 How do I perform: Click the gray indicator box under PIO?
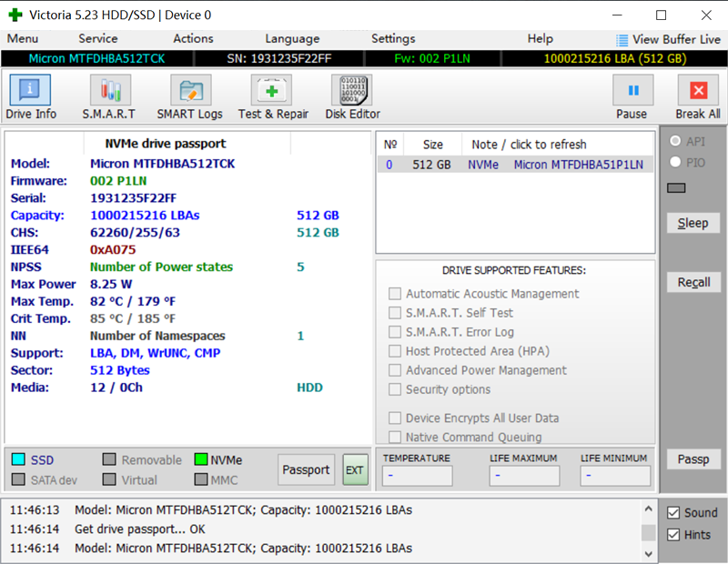click(x=676, y=188)
